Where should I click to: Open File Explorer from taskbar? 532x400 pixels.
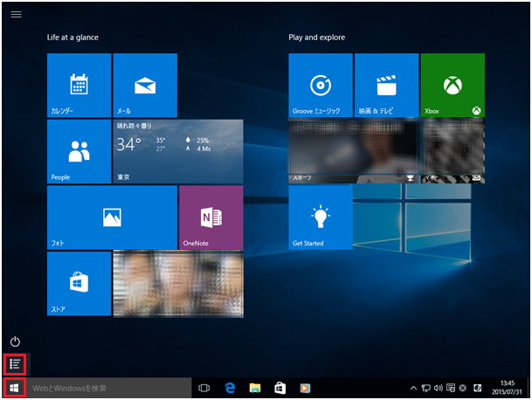pos(255,388)
